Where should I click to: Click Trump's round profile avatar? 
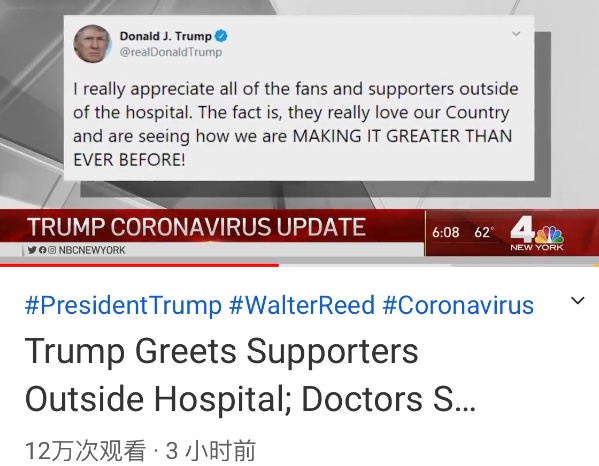click(x=92, y=44)
